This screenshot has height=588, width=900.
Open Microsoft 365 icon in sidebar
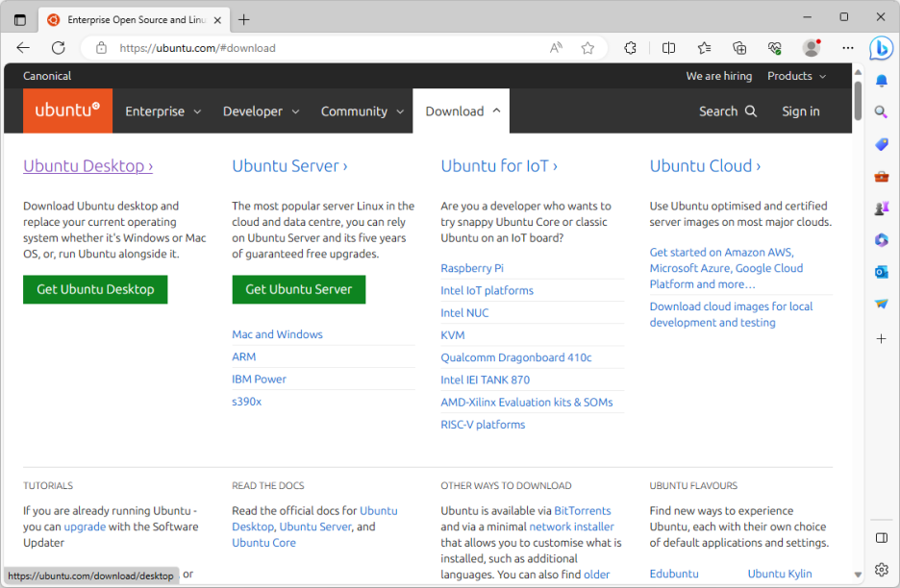click(882, 240)
